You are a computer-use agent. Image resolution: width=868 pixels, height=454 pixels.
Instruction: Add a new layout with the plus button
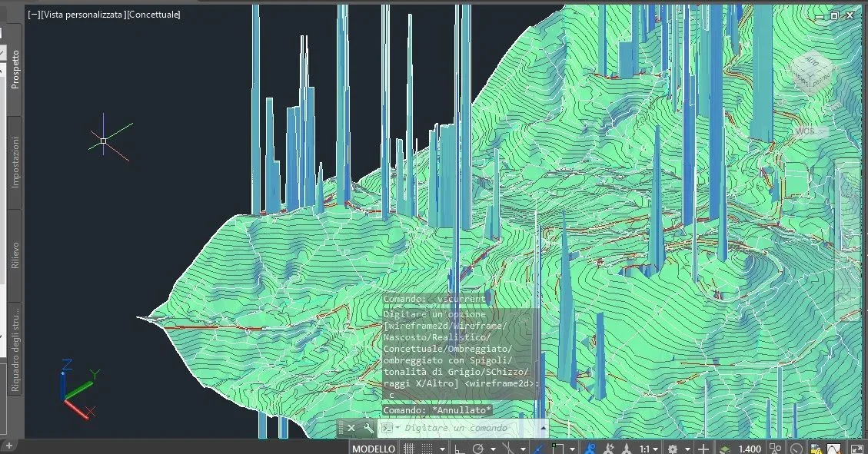click(8, 446)
